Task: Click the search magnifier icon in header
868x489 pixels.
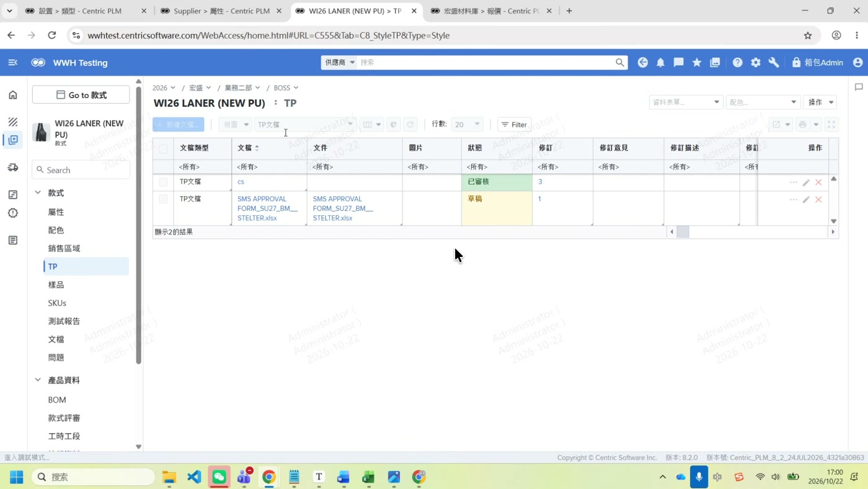Action: tap(619, 63)
